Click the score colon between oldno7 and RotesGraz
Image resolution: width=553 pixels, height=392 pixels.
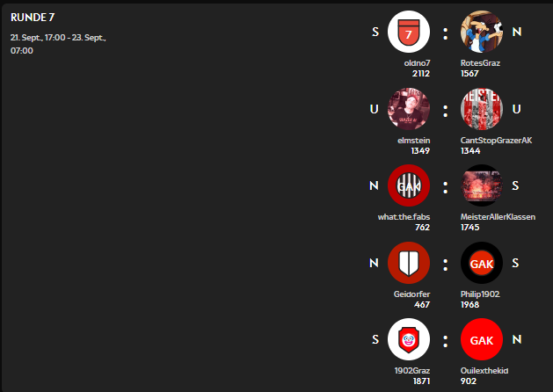446,33
